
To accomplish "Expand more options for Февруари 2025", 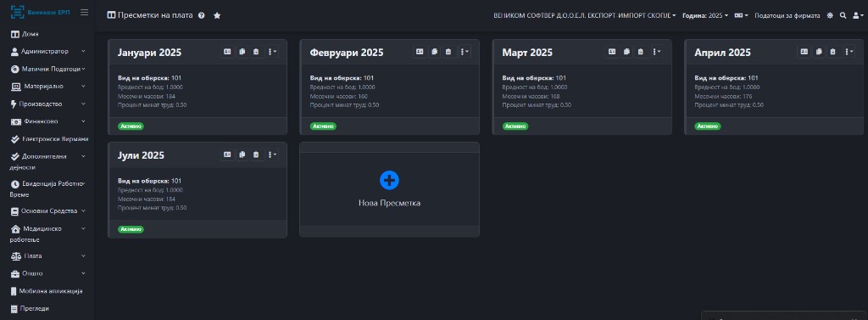I will tap(464, 52).
